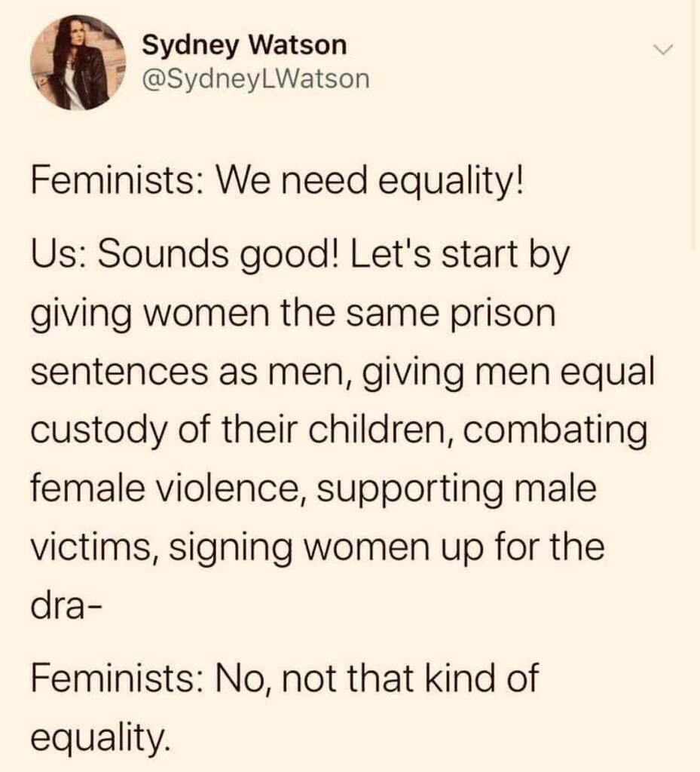Image resolution: width=700 pixels, height=772 pixels.
Task: Select the line 'custody of their children, combating'
Action: click(339, 430)
